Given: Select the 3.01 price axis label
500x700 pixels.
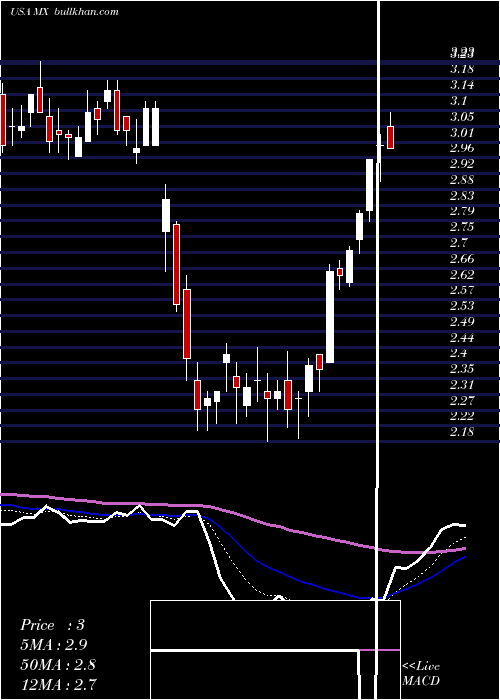Looking at the screenshot, I should click(x=462, y=132).
